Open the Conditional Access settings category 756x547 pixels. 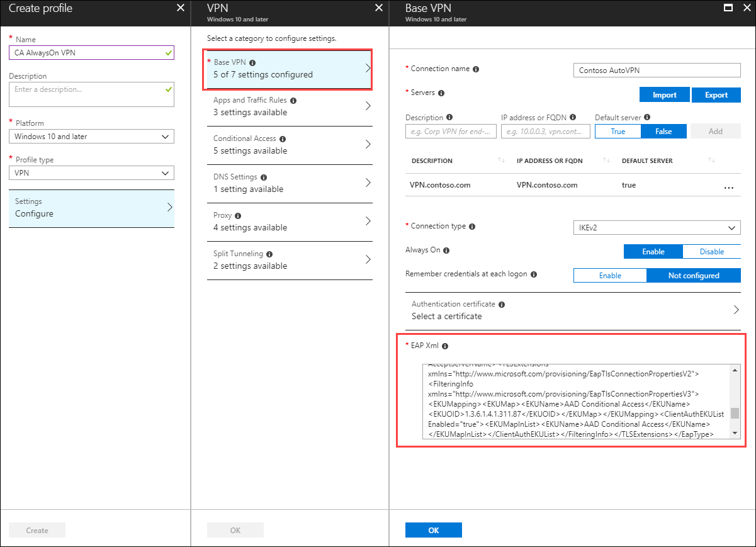point(290,145)
